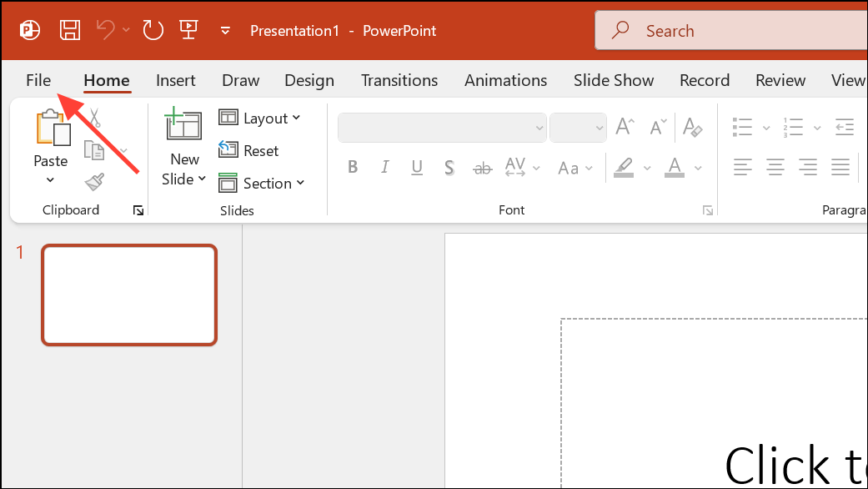868x489 pixels.
Task: Select the slide 1 thumbnail
Action: (x=129, y=295)
